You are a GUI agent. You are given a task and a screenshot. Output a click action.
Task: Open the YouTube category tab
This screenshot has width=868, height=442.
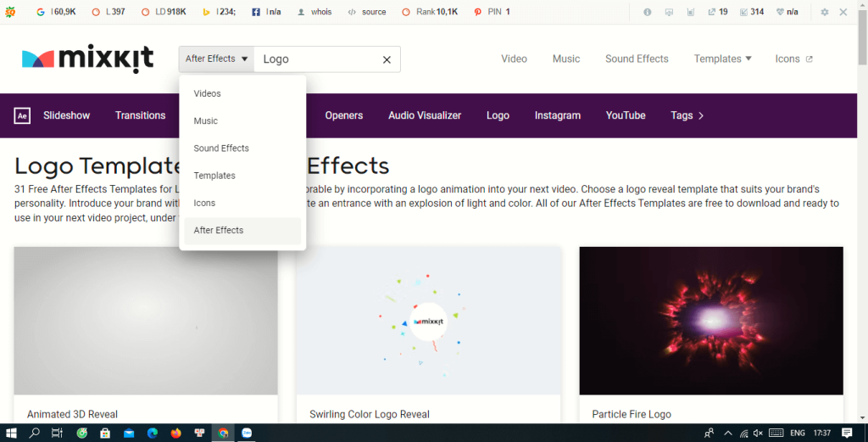point(626,115)
